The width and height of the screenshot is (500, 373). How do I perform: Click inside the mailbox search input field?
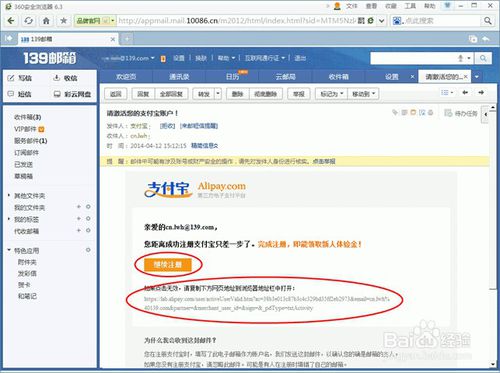413,58
